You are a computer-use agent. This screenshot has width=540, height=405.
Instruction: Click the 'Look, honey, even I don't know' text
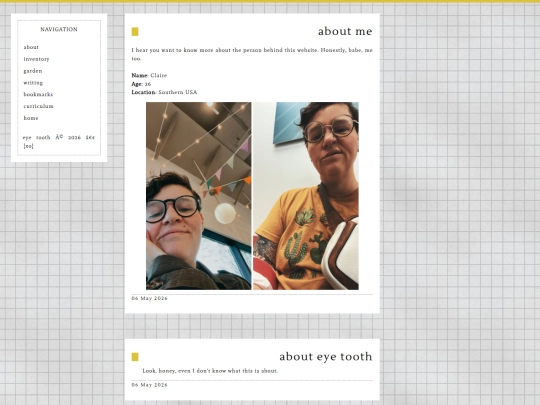point(210,371)
